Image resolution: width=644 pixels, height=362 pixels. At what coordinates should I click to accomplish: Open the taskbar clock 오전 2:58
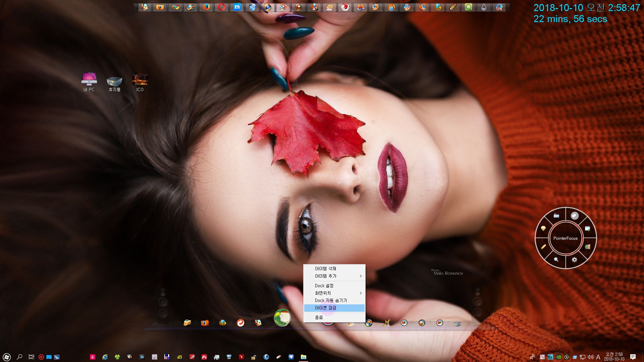(614, 357)
